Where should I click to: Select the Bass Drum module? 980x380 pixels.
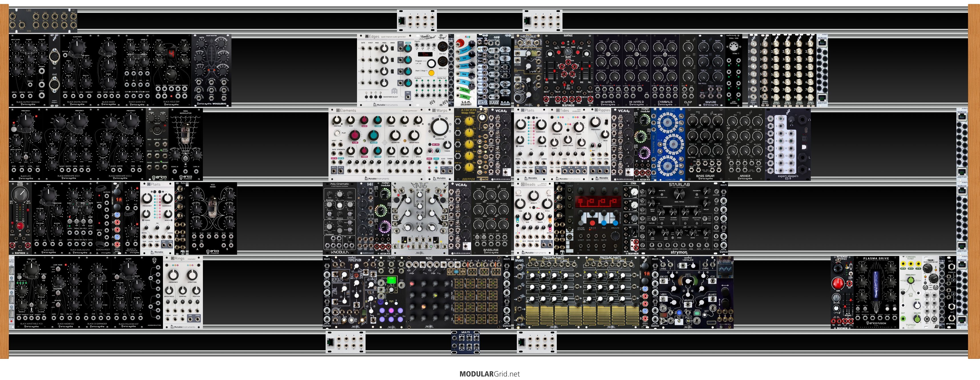[705, 144]
